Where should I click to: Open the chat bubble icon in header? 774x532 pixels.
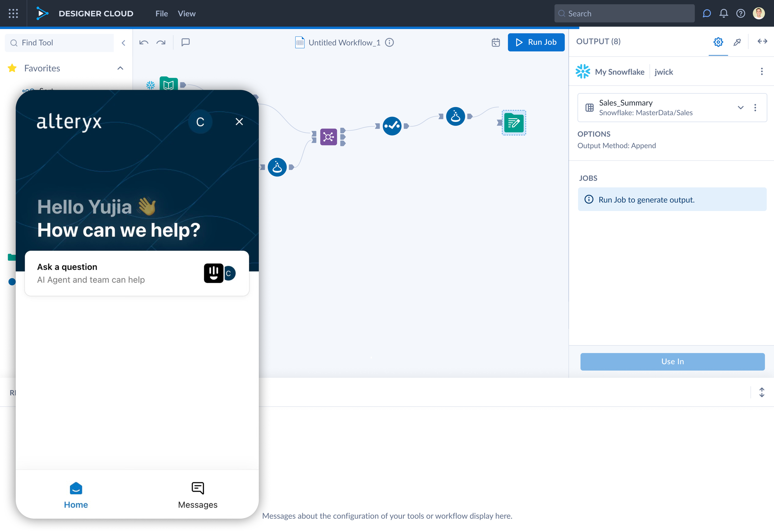[706, 14]
